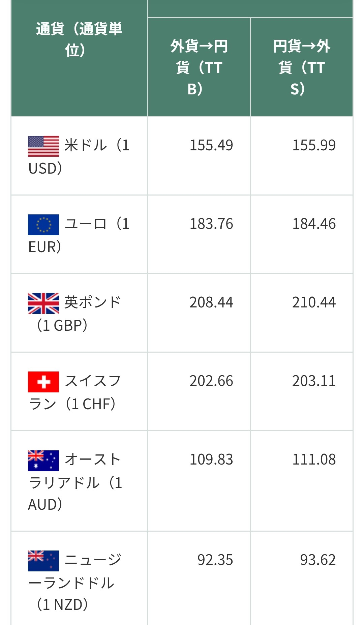Select the 通貨（通貨単位）column header
This screenshot has height=625, width=364.
79,39
